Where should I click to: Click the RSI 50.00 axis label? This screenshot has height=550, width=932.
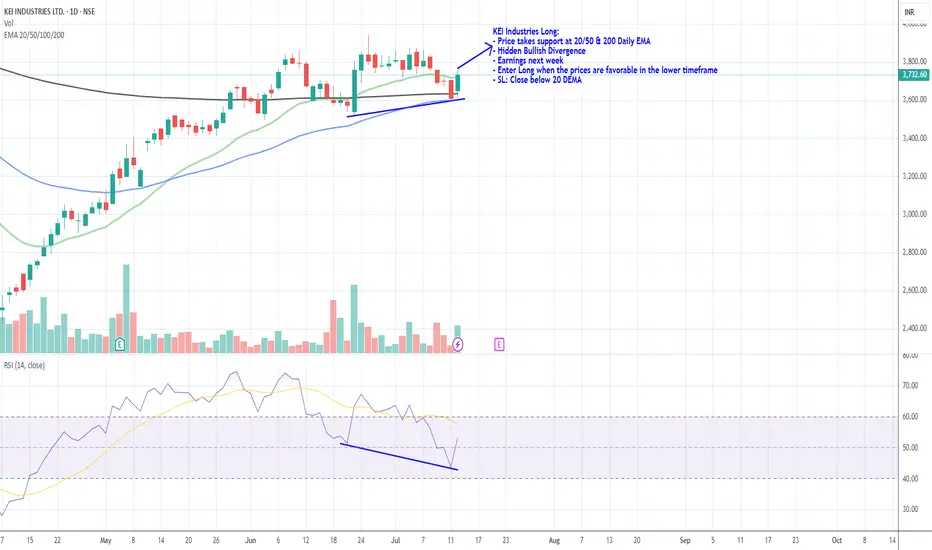911,448
